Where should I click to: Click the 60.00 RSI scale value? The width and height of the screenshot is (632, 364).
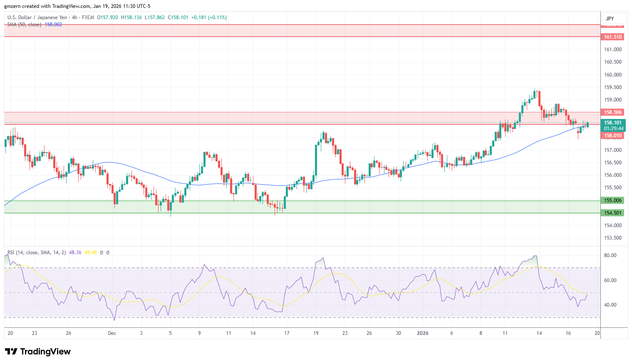point(610,280)
